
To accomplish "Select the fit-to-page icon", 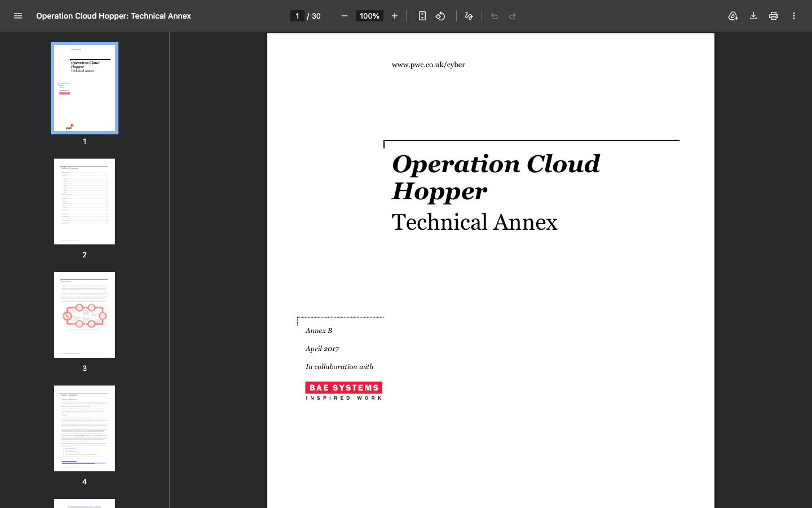I will click(422, 16).
